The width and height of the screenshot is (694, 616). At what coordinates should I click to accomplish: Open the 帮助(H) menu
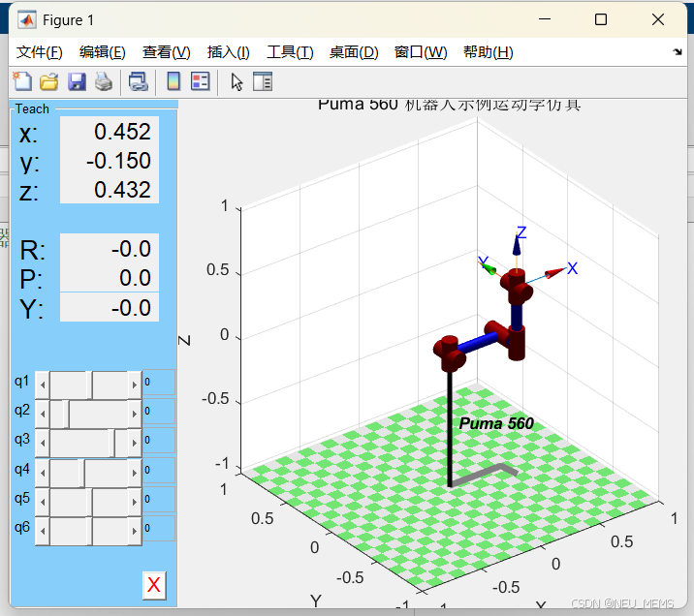point(489,52)
